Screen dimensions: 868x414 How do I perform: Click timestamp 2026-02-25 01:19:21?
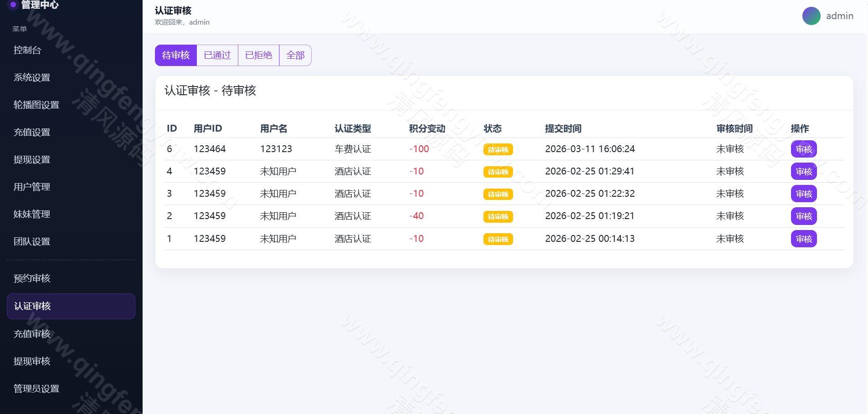tap(590, 216)
